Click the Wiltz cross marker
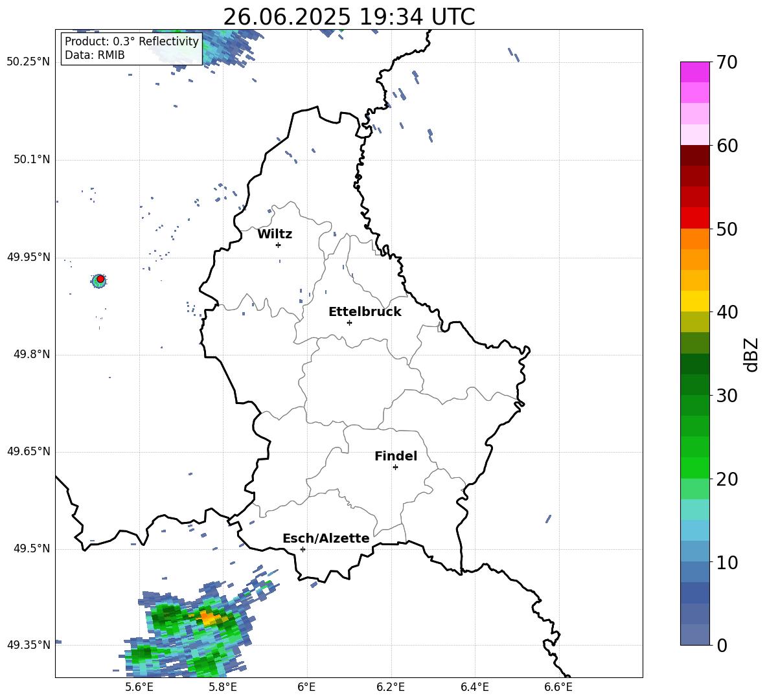The width and height of the screenshot is (767, 700). tap(278, 245)
